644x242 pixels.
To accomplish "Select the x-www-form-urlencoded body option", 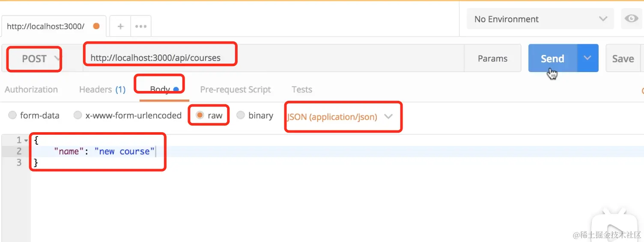I will (x=78, y=115).
